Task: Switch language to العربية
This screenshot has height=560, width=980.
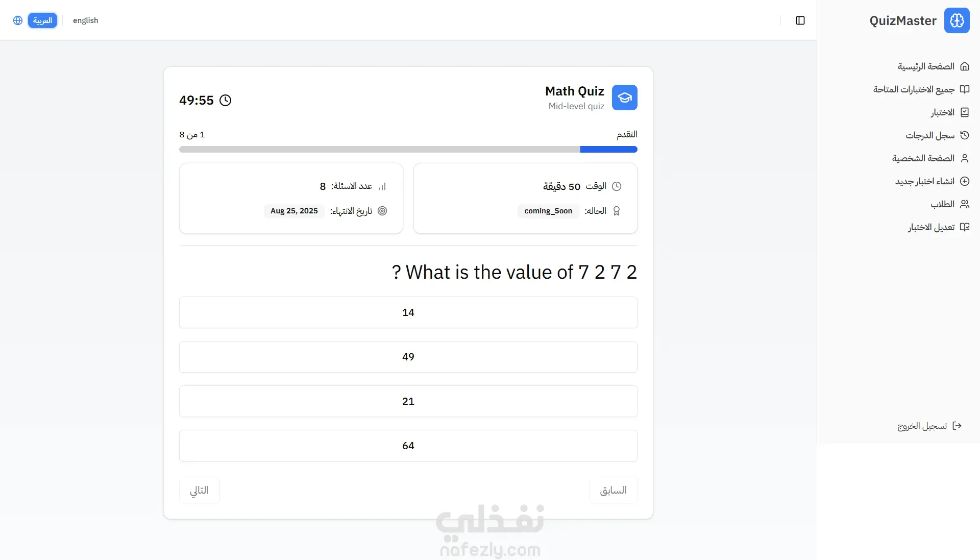Action: coord(42,20)
